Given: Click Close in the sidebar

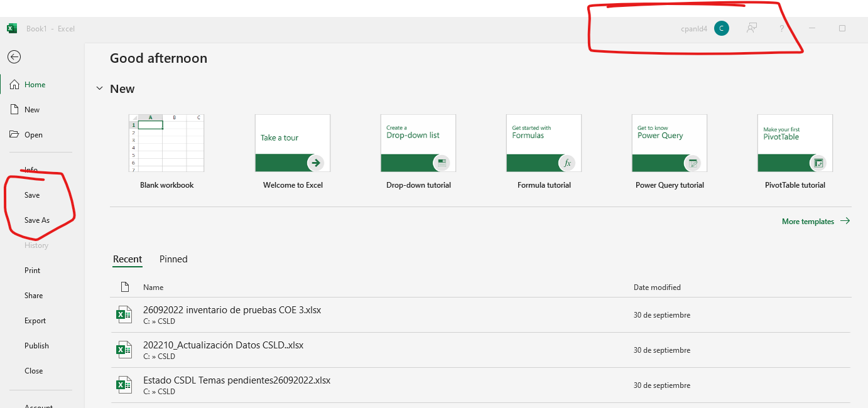Looking at the screenshot, I should click(34, 371).
